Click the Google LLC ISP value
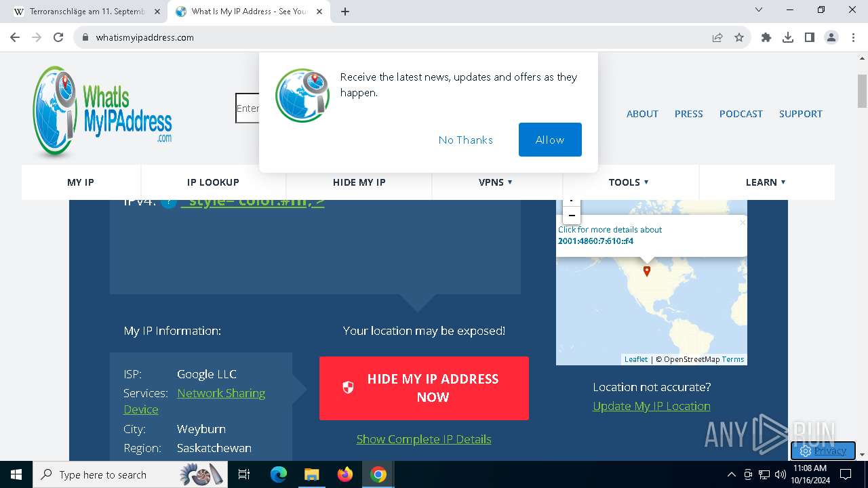The width and height of the screenshot is (868, 488). point(207,374)
